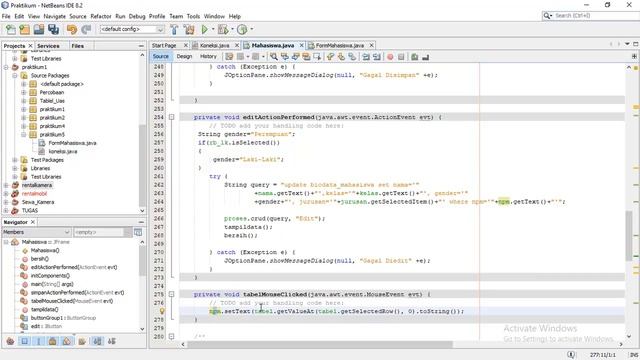
Task: Click the Save All toolbar icon
Action: pos(53,29)
